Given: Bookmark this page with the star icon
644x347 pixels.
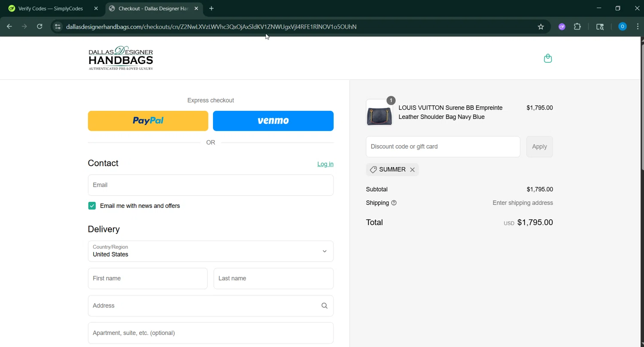Looking at the screenshot, I should coord(541,27).
